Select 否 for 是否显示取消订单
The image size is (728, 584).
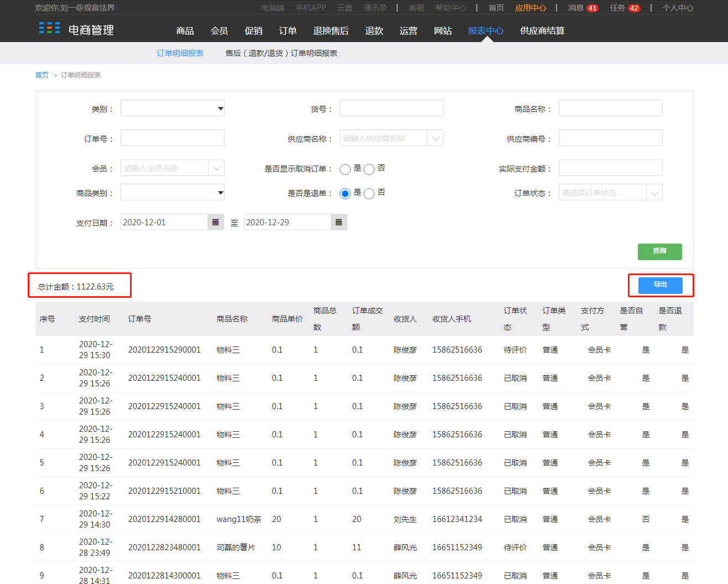tap(369, 169)
